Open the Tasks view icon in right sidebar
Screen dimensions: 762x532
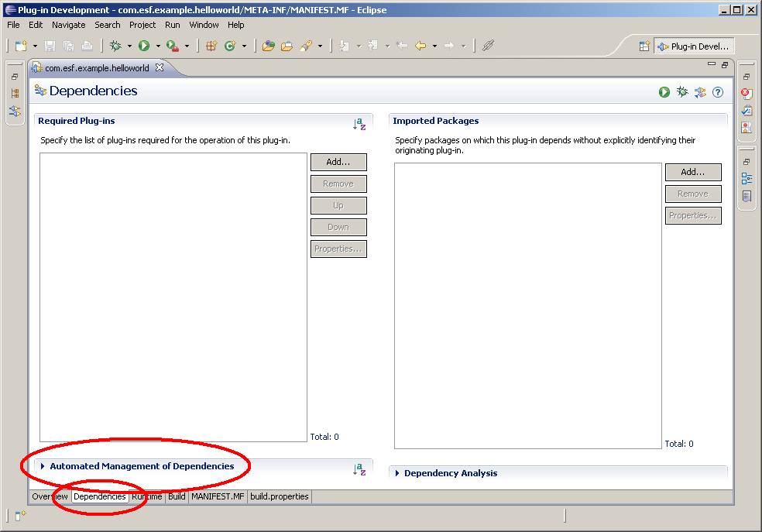point(747,110)
